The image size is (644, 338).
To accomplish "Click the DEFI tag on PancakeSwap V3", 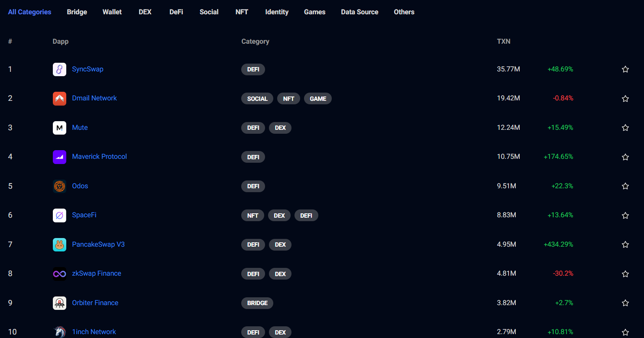I will [253, 245].
